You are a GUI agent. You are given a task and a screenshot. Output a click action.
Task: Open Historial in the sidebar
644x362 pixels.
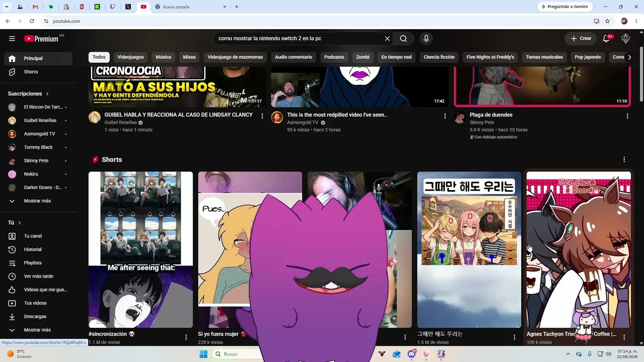coord(38,249)
